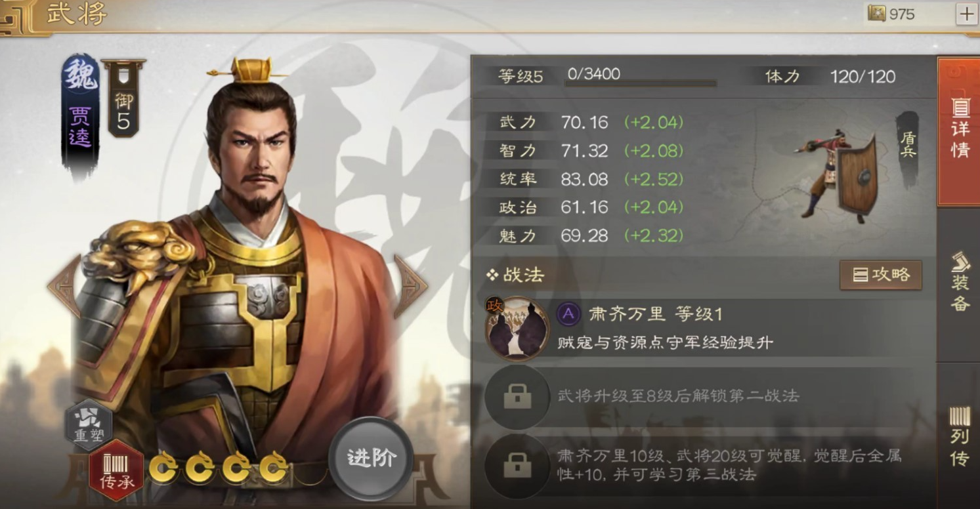Switch to the 装备 equipment tab
The width and height of the screenshot is (980, 509).
click(x=960, y=283)
